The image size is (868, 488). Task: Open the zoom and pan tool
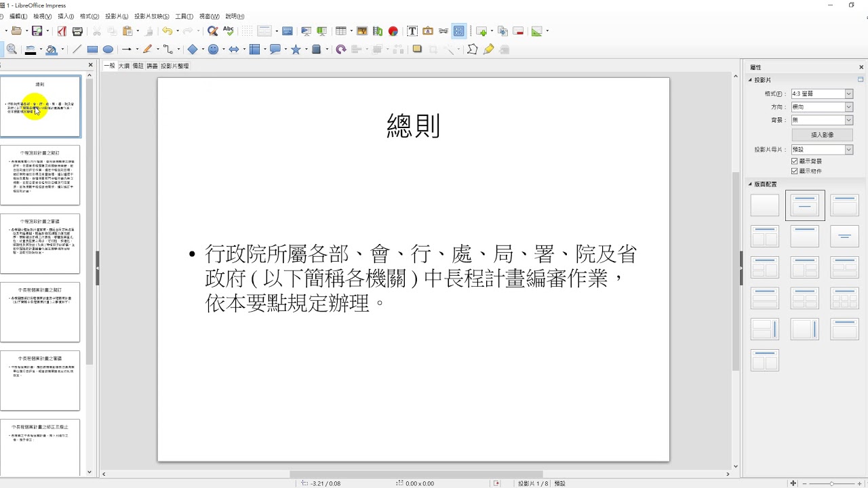(12, 49)
